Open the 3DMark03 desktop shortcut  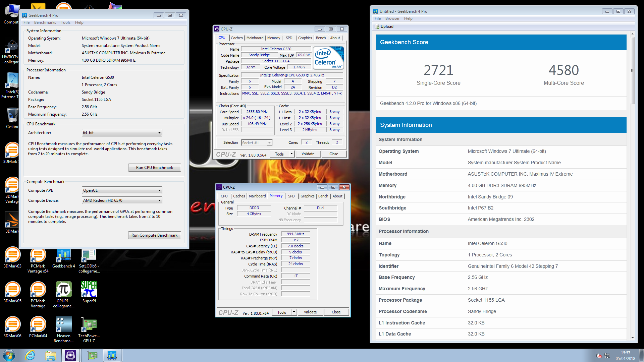[12, 258]
